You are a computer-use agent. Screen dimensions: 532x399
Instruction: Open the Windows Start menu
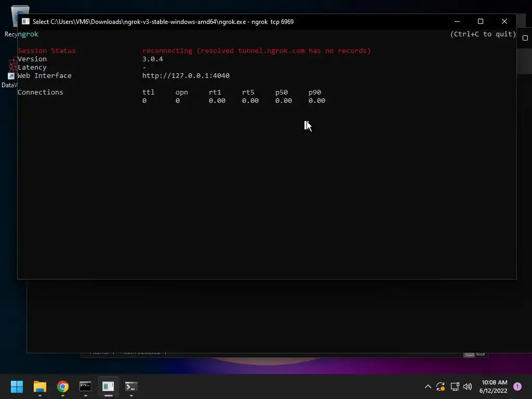[x=17, y=387]
